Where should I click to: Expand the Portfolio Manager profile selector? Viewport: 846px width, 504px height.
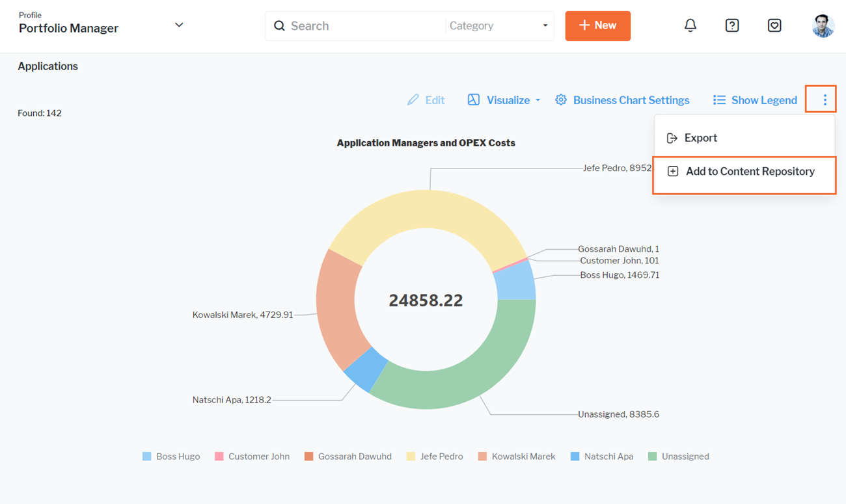click(x=179, y=24)
